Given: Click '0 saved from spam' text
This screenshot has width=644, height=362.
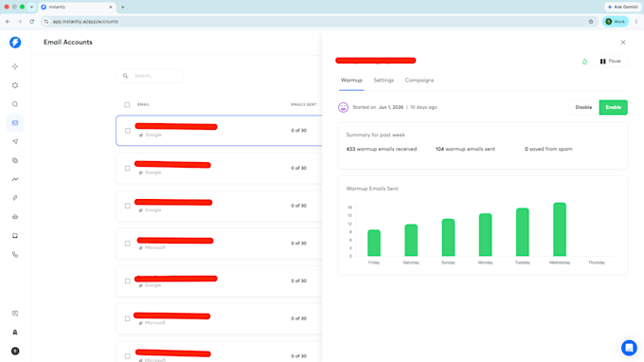Looking at the screenshot, I should pyautogui.click(x=548, y=149).
